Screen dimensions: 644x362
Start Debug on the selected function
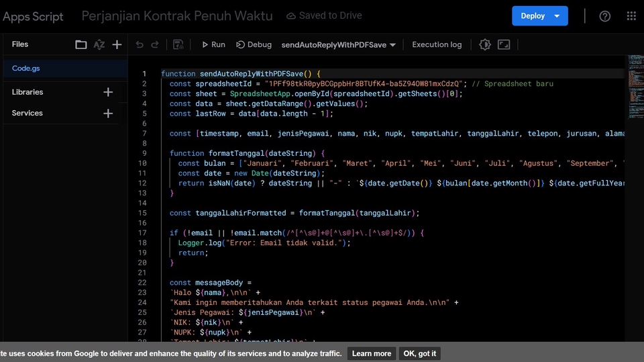click(x=254, y=44)
